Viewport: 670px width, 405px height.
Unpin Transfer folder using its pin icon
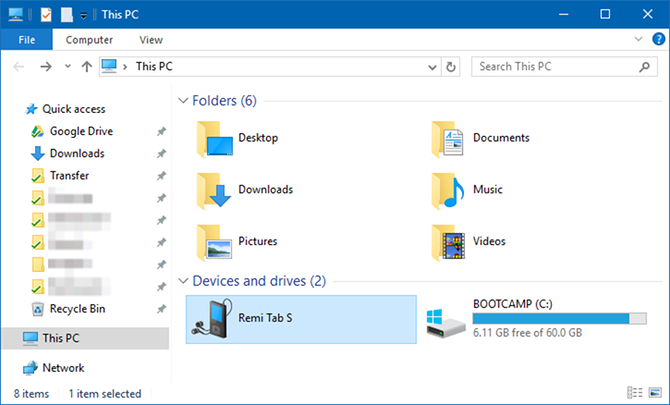(161, 176)
